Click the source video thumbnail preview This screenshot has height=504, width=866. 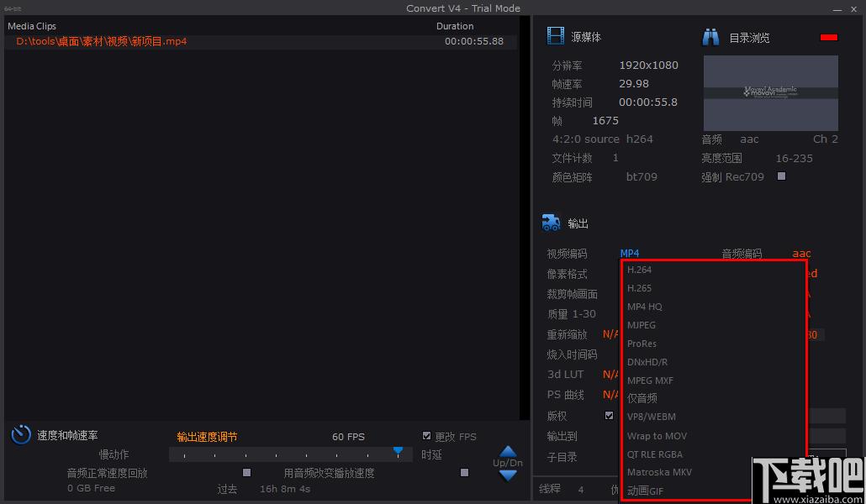pos(770,92)
